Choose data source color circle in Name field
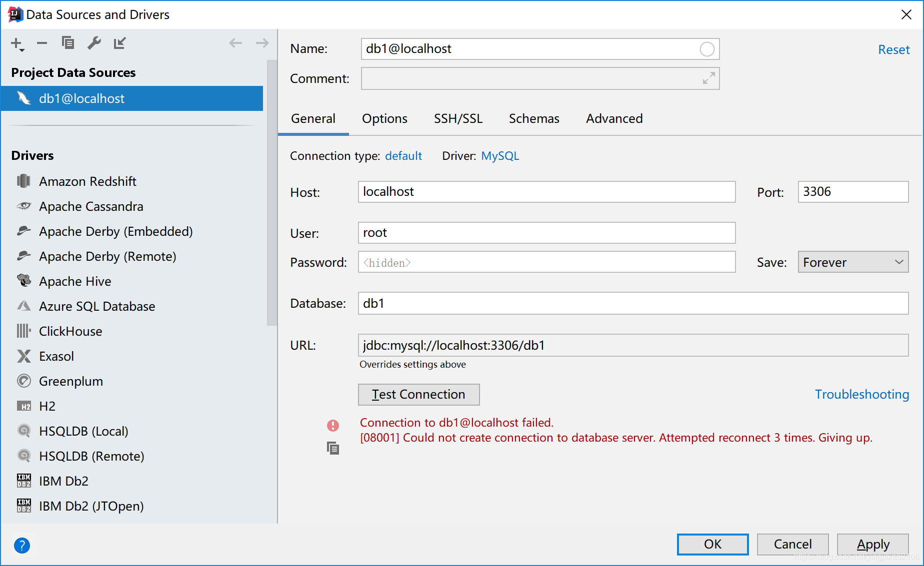Screen dimensions: 924x566 [707, 49]
